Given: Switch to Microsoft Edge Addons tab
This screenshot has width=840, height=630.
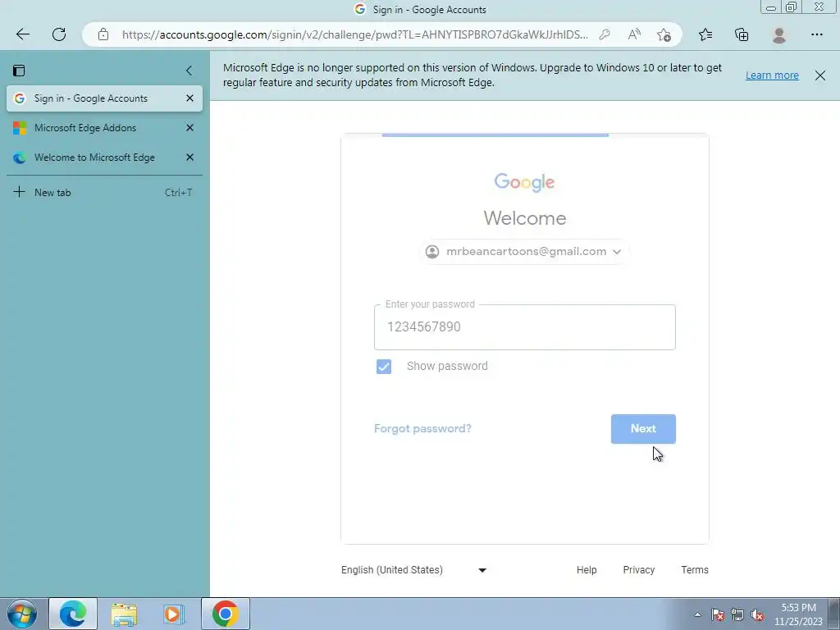Looking at the screenshot, I should coord(104,128).
